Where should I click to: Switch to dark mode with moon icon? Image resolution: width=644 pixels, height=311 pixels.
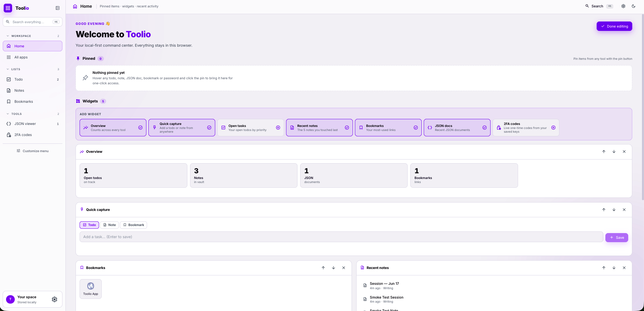[x=634, y=6]
